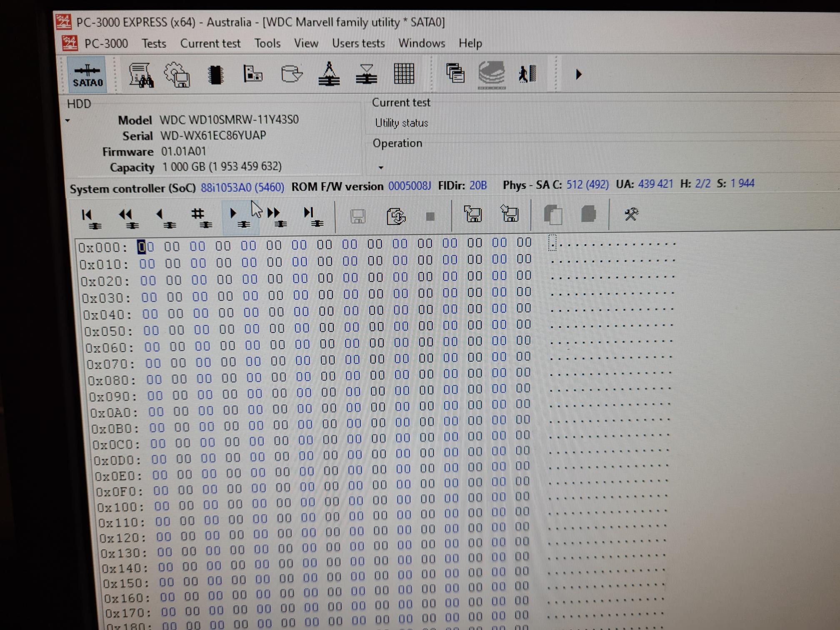Viewport: 840px width, 630px height.
Task: Open the Tests menu
Action: [x=154, y=43]
